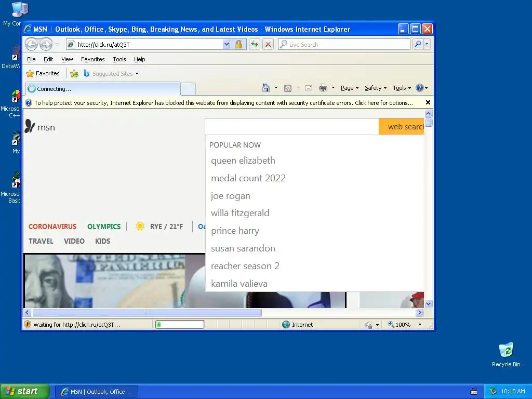Select 'susan sarandon' suggestion
This screenshot has width=532, height=399.
point(243,248)
